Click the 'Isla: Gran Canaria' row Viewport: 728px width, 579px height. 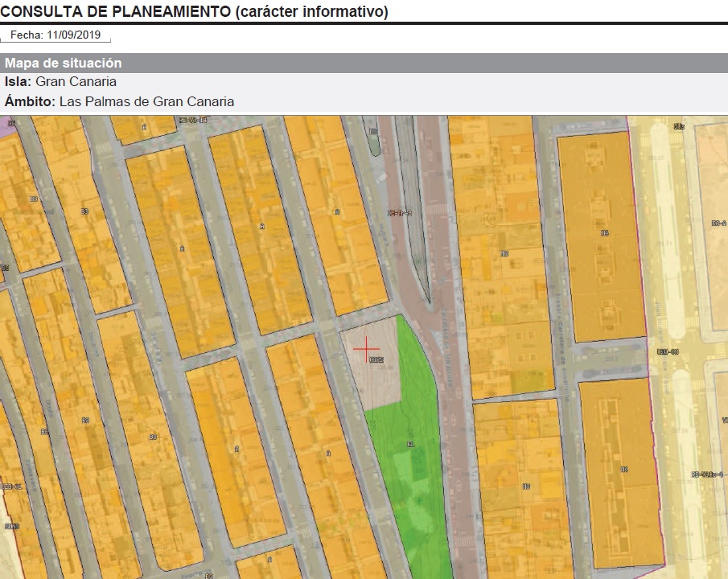(60, 82)
